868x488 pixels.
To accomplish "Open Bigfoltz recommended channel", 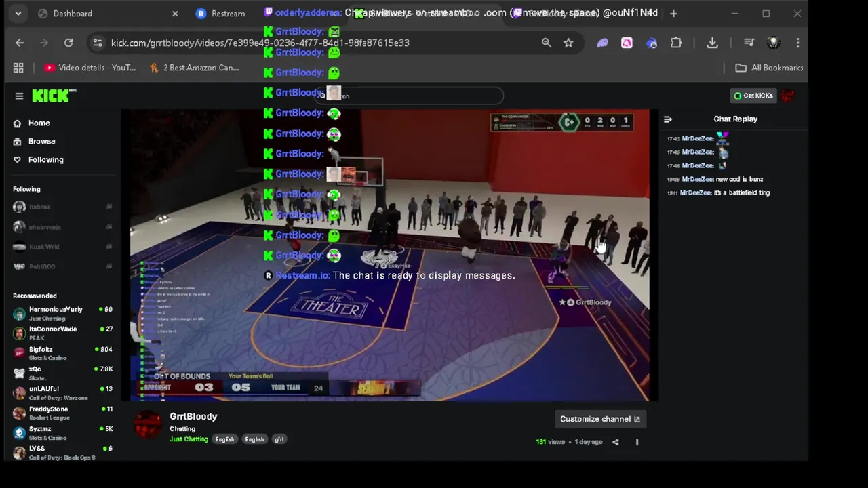I will (x=62, y=353).
